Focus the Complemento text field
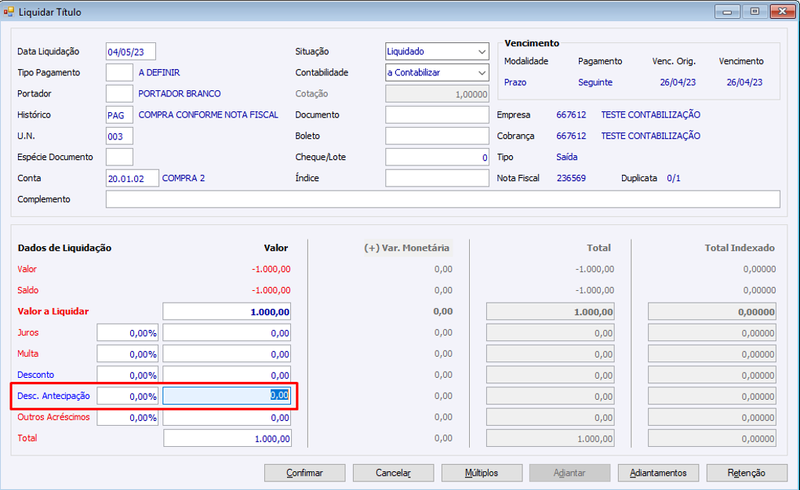The height and width of the screenshot is (490, 800). coord(443,199)
